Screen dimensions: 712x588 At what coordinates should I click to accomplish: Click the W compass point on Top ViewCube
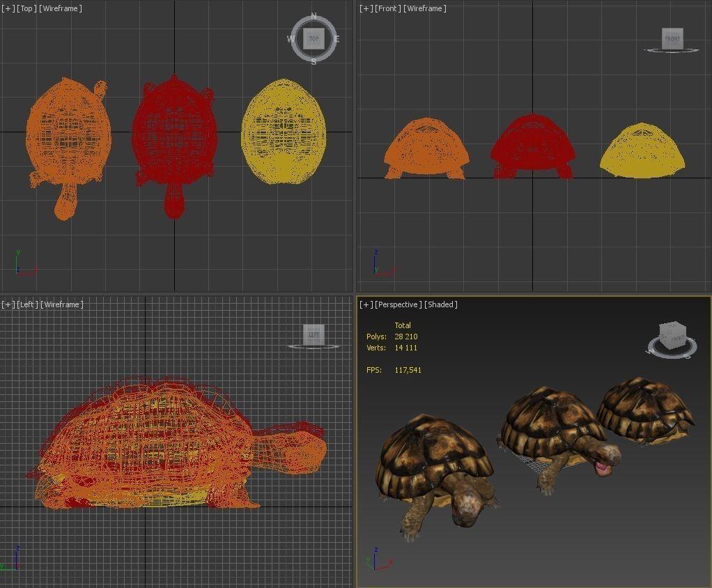pyautogui.click(x=291, y=39)
